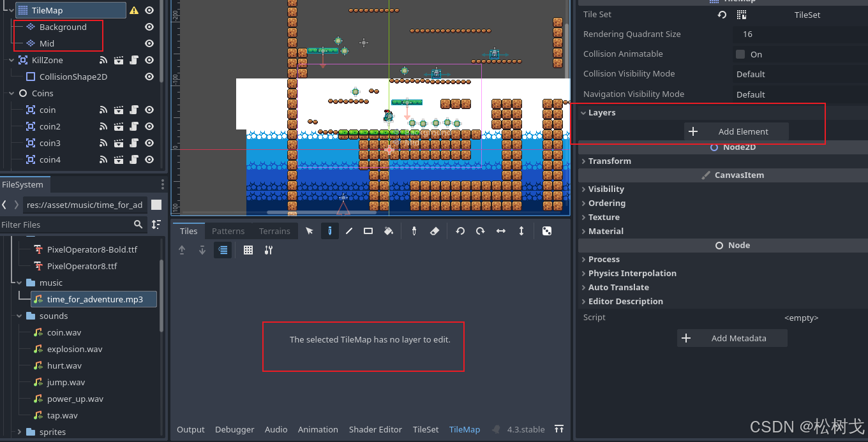Screen dimensions: 868x442
Task: Open the TileSet bottom panel
Action: (426, 429)
